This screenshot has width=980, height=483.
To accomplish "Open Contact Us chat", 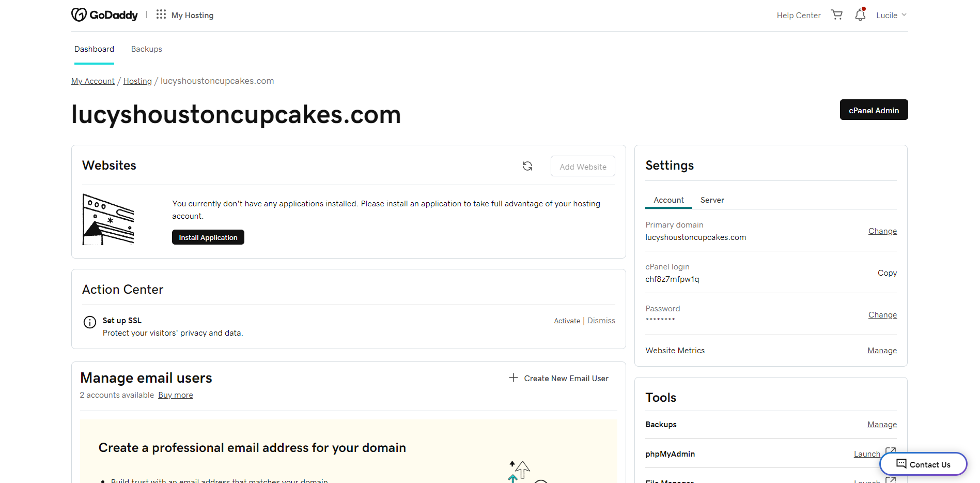I will (923, 464).
